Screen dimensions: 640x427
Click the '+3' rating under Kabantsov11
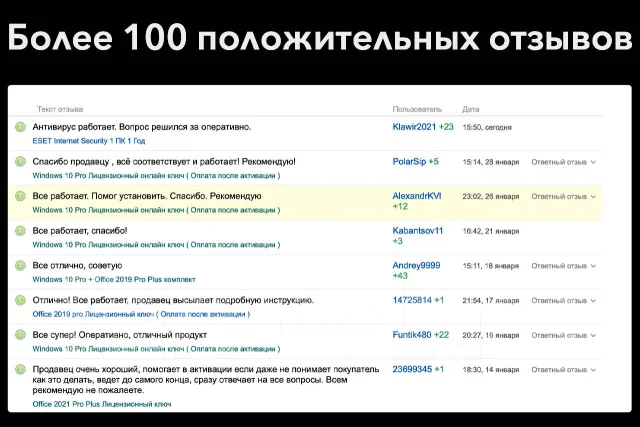398,241
